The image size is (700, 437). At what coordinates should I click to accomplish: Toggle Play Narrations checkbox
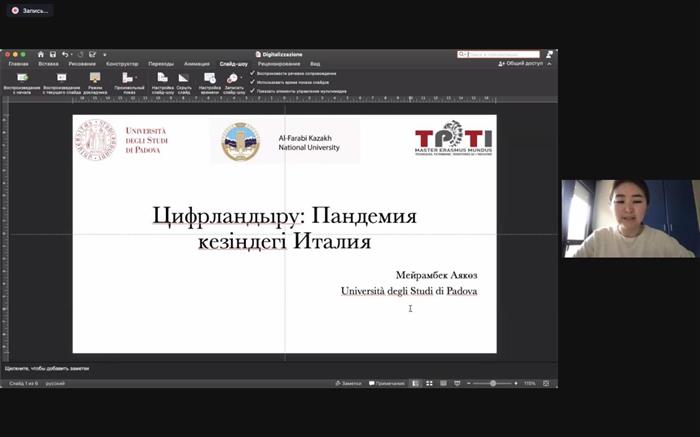(253, 73)
